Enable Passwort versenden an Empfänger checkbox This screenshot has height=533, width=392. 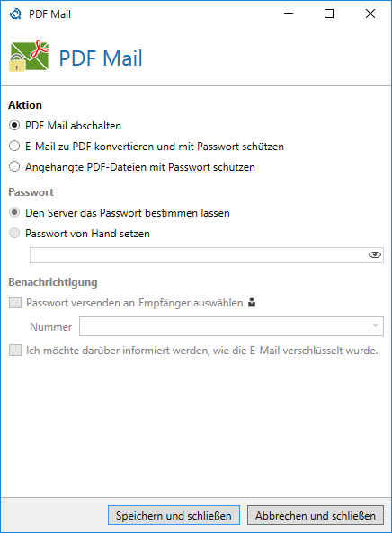pyautogui.click(x=15, y=303)
